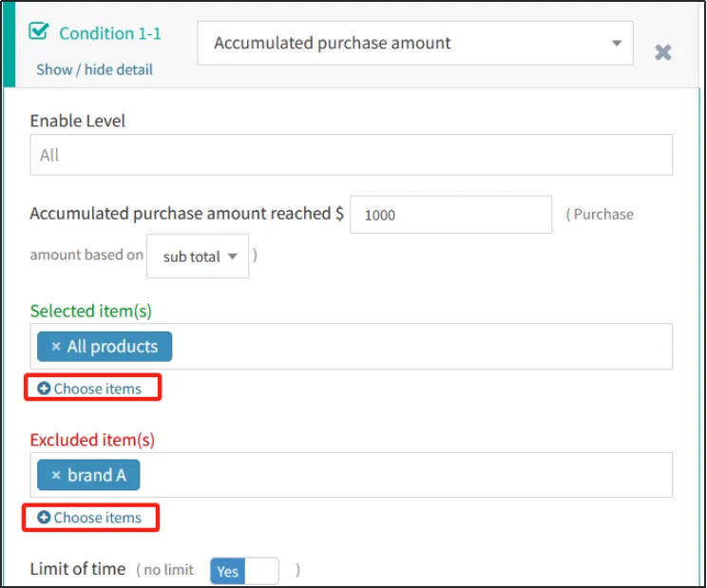Click the Show / hide detail link
Image resolution: width=707 pixels, height=588 pixels.
click(94, 69)
